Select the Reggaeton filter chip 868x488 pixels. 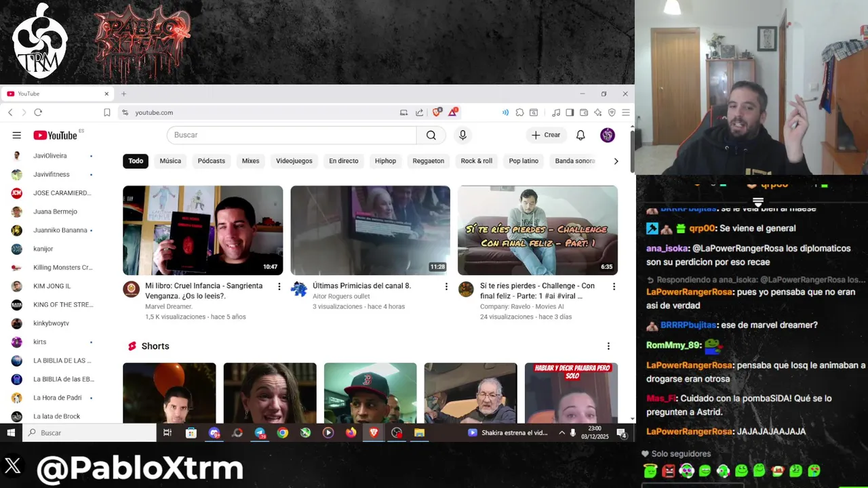pyautogui.click(x=429, y=161)
